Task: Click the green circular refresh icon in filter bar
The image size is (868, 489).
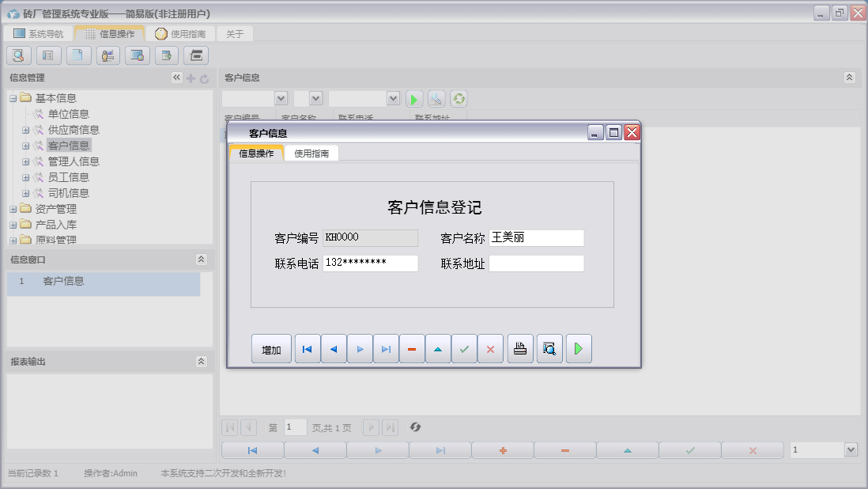Action: tap(459, 99)
